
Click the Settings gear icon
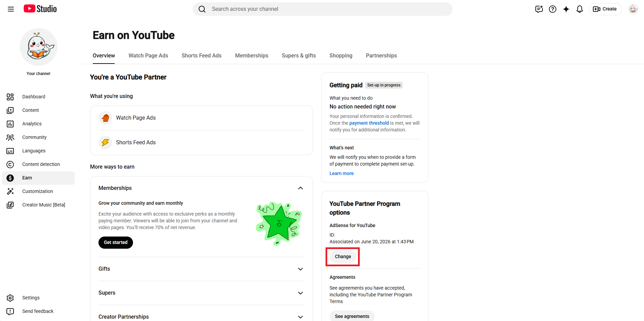pos(10,298)
